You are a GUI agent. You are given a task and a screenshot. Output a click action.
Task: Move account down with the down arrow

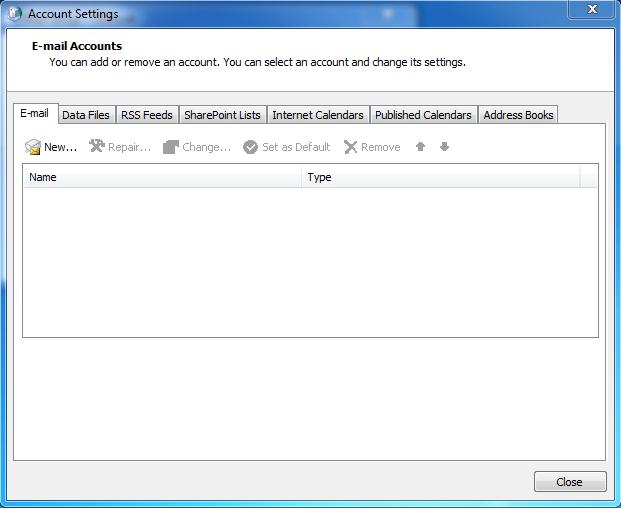tap(444, 147)
